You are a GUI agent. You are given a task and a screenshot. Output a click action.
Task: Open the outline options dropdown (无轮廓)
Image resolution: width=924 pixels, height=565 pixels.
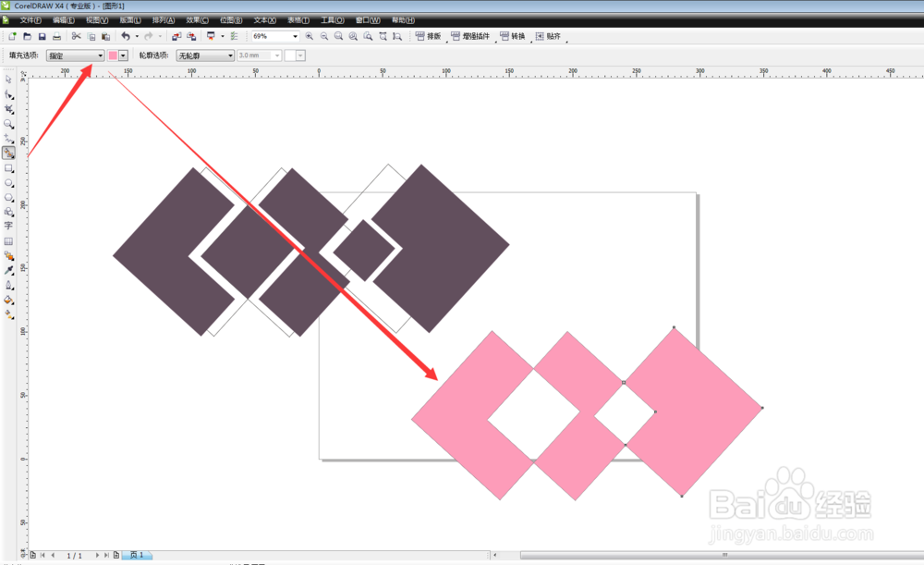(205, 55)
